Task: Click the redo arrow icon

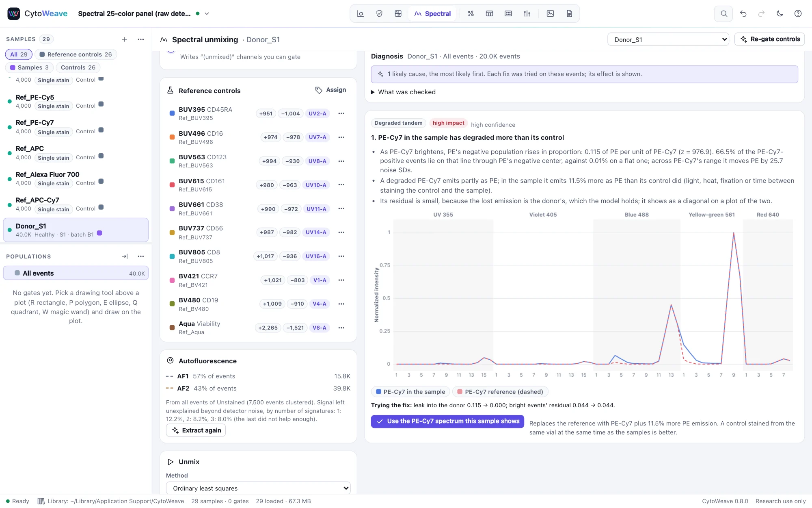Action: point(761,13)
